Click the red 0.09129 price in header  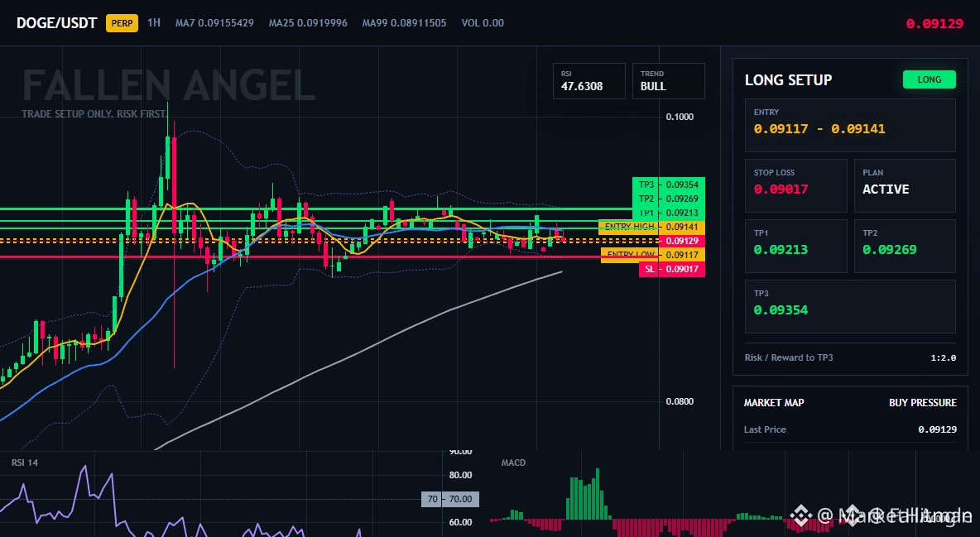tap(934, 24)
